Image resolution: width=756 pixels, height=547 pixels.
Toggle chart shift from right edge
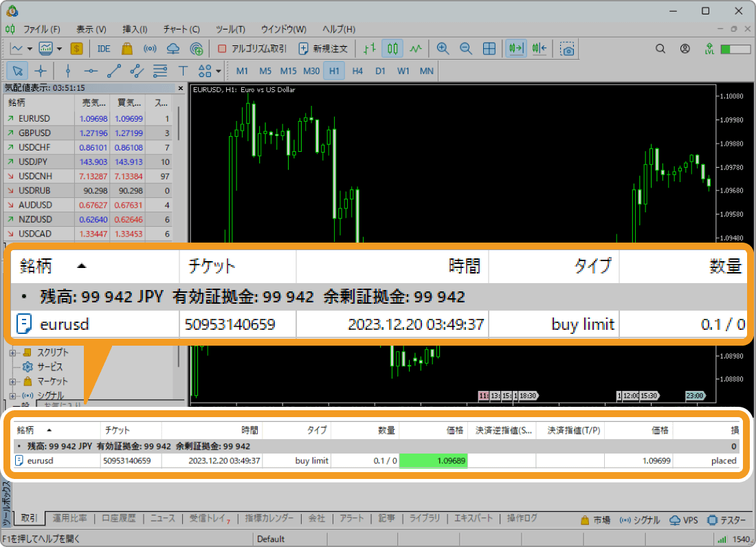point(540,49)
